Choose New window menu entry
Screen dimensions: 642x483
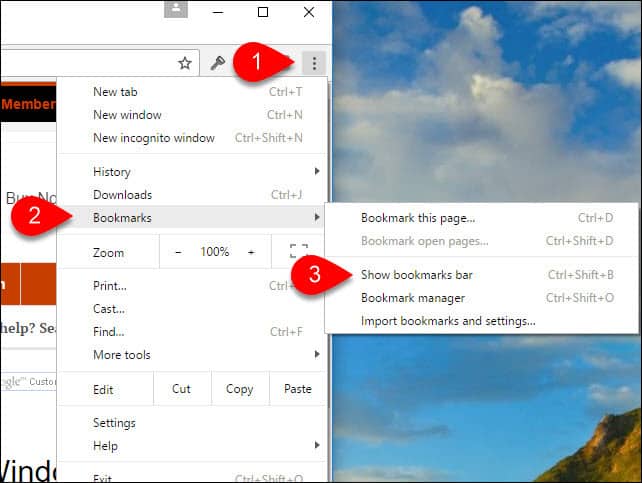tap(192, 115)
